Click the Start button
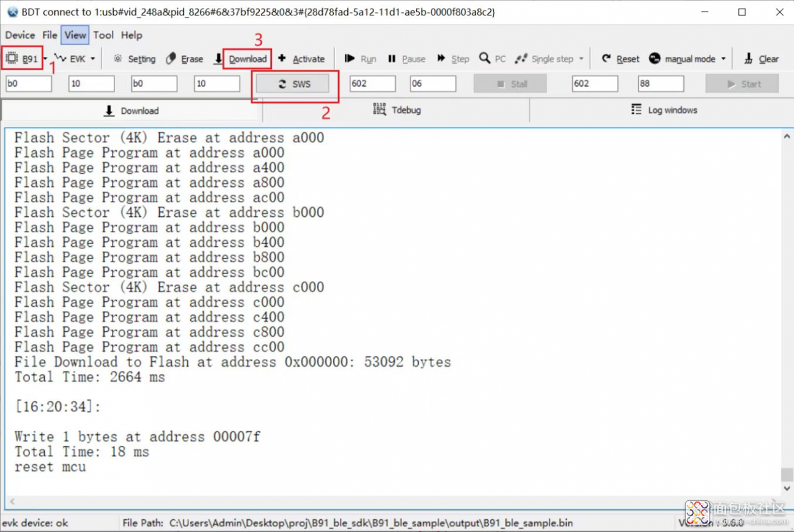 pos(742,84)
